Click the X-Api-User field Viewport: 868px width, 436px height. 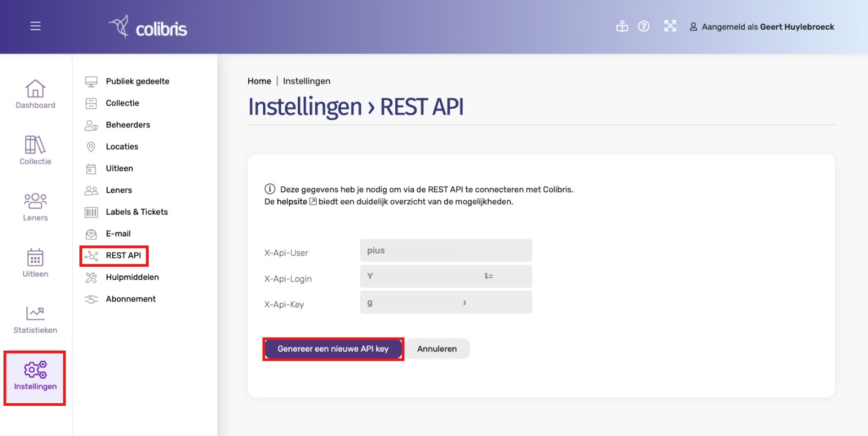446,250
